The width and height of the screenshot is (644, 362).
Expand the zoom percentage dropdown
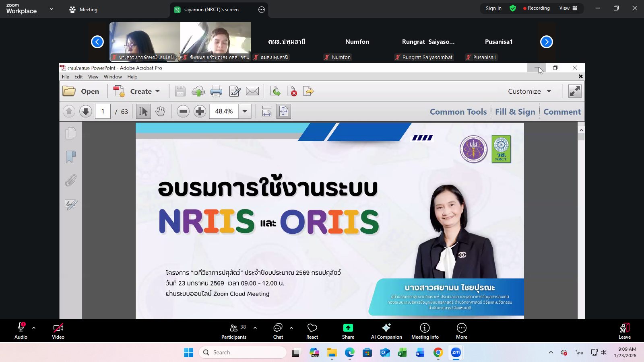point(245,111)
